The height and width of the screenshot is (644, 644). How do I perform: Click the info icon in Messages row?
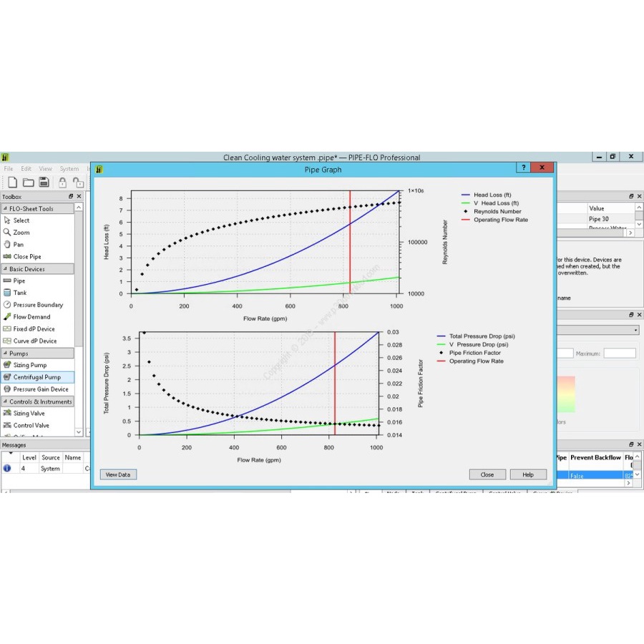coord(7,468)
